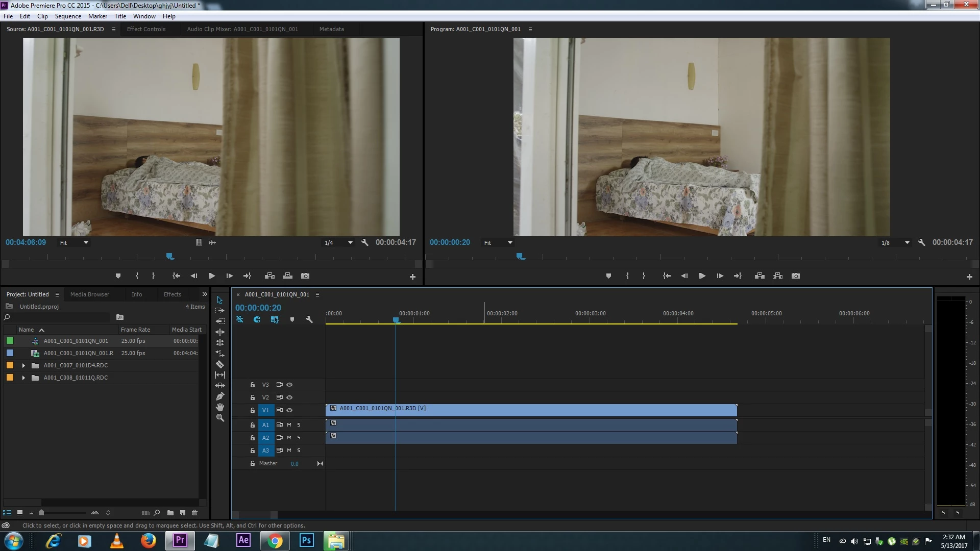Click the Snap magnet icon in timeline
980x551 pixels.
click(257, 319)
